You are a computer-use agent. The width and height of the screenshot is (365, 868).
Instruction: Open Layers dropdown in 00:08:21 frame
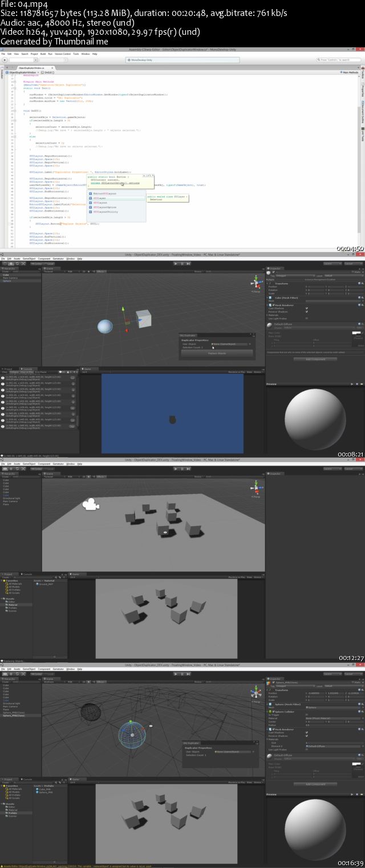pyautogui.click(x=333, y=263)
